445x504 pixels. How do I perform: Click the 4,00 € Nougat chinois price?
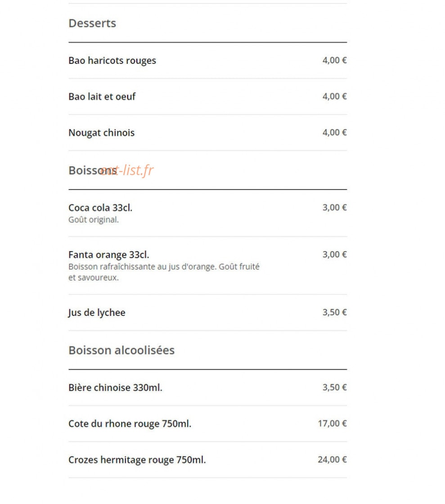[334, 132]
